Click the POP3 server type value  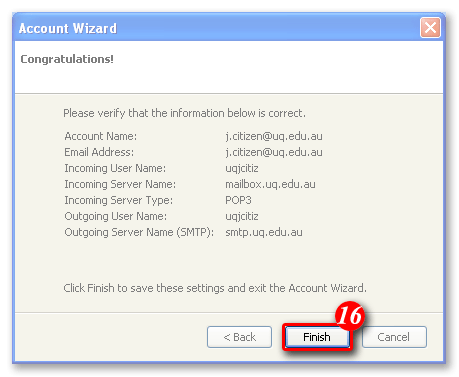pos(238,200)
